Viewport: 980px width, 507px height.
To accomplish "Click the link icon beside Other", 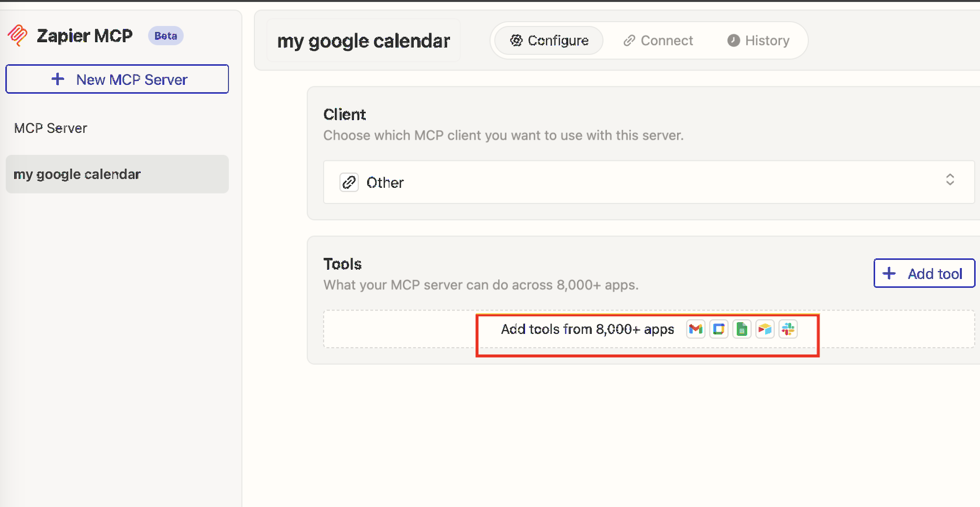I will tap(349, 182).
